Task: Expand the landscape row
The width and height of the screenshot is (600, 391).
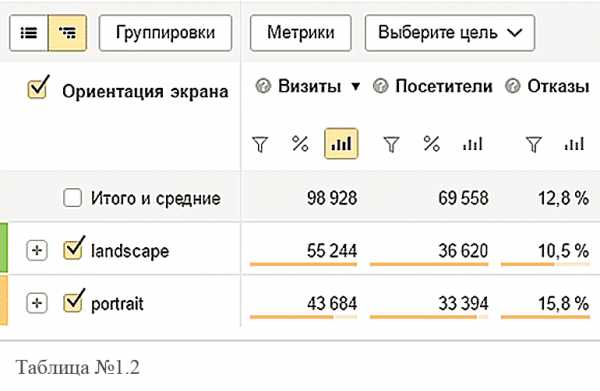Action: pos(37,251)
